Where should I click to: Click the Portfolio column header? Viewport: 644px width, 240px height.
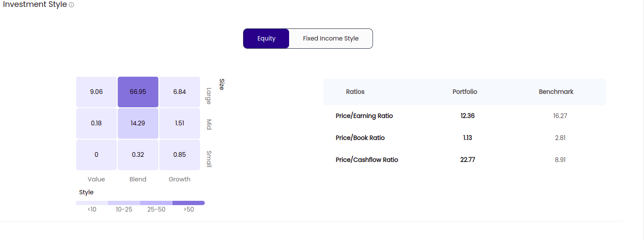(x=465, y=92)
